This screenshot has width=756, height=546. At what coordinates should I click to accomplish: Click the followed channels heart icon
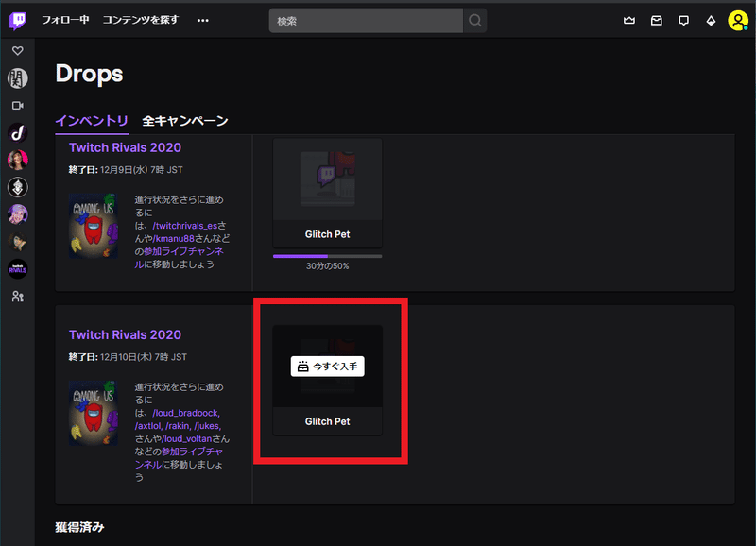[x=18, y=51]
